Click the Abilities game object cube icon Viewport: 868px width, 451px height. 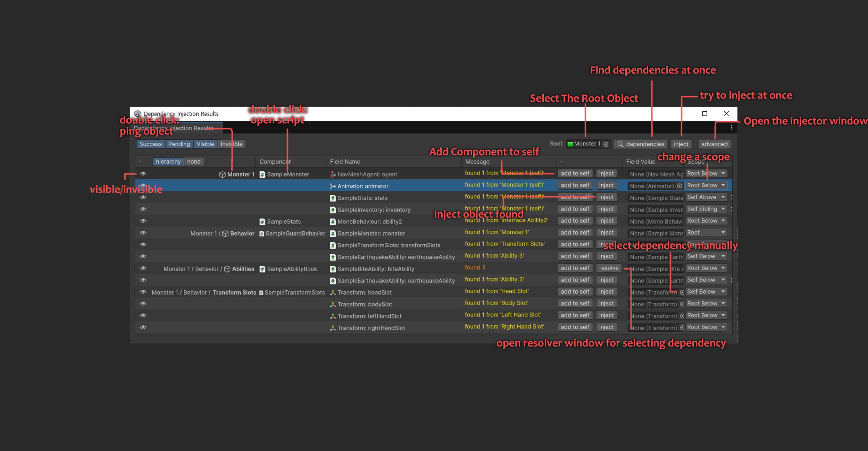coord(227,269)
